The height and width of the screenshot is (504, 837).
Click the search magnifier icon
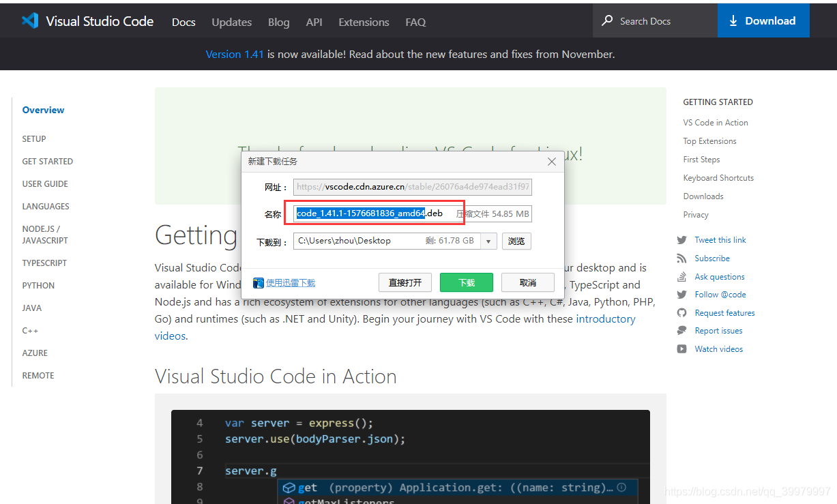tap(606, 20)
